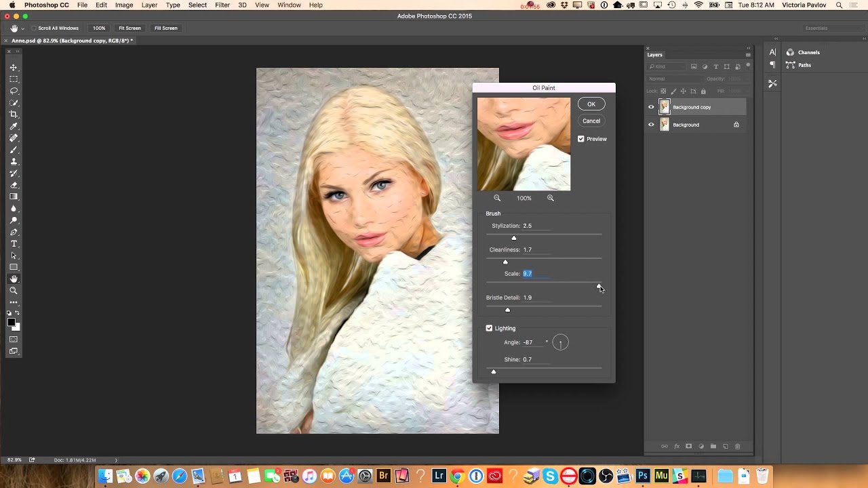The width and height of the screenshot is (868, 488).
Task: Click the Fit Screen button
Action: click(x=130, y=28)
